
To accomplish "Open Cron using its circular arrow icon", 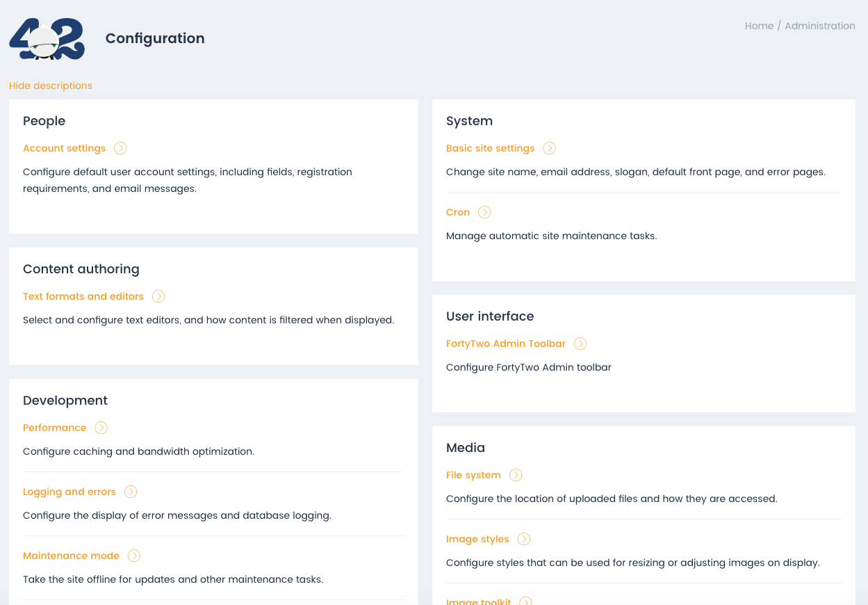I will point(484,212).
